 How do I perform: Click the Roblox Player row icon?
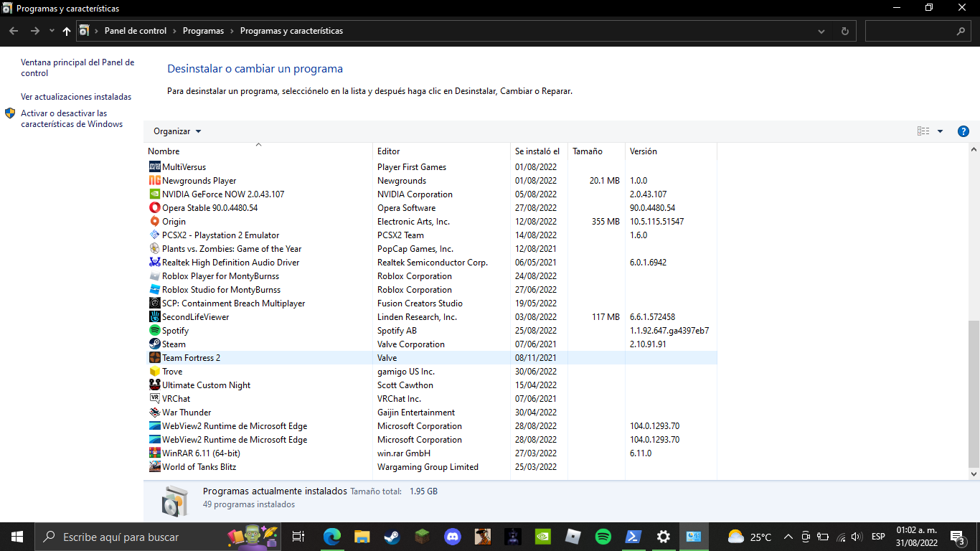154,276
